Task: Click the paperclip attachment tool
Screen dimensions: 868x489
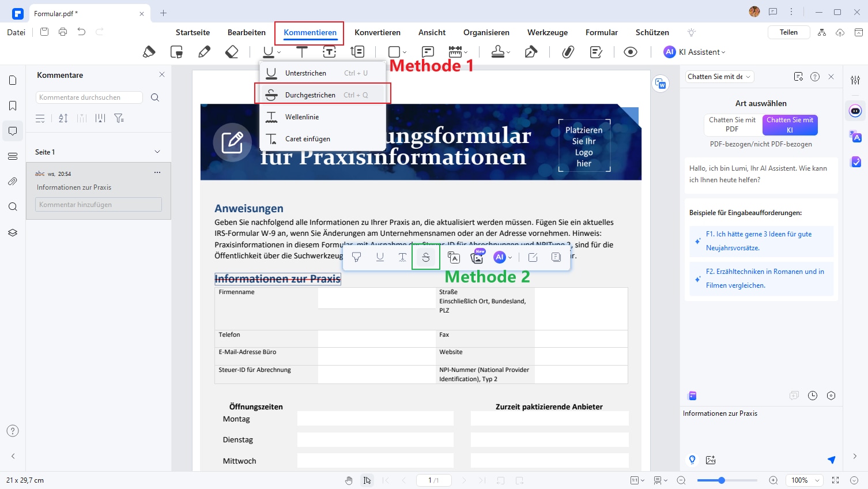Action: (568, 52)
